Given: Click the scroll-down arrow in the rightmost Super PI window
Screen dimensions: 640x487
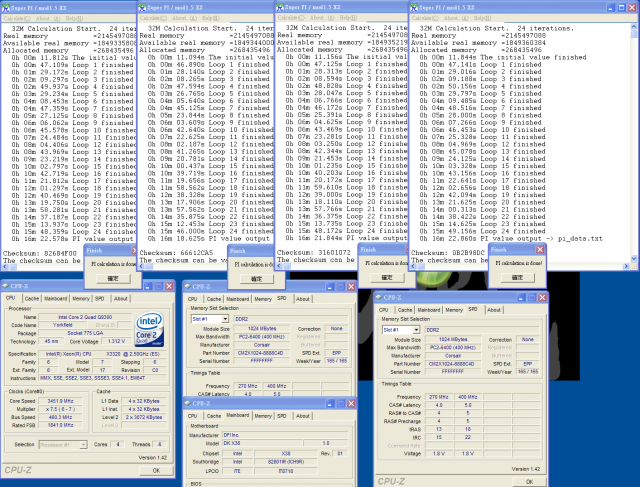Looking at the screenshot, I should pyautogui.click(x=634, y=258).
